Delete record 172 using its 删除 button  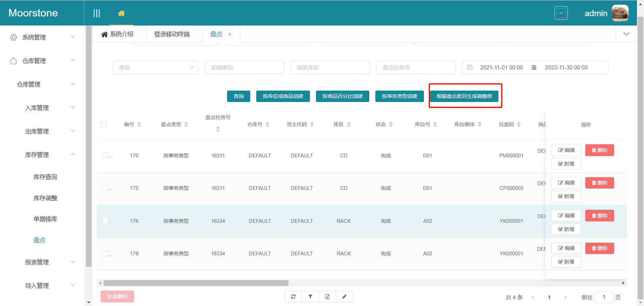599,183
